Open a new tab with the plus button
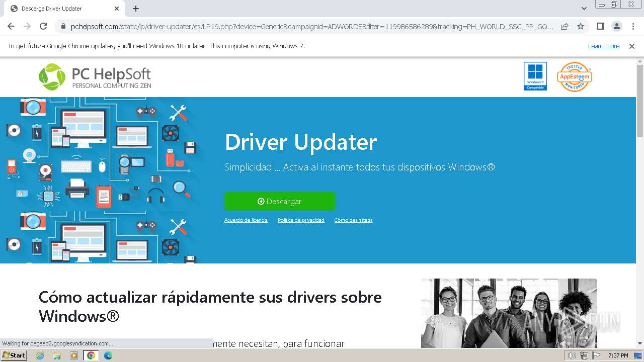 [x=136, y=9]
